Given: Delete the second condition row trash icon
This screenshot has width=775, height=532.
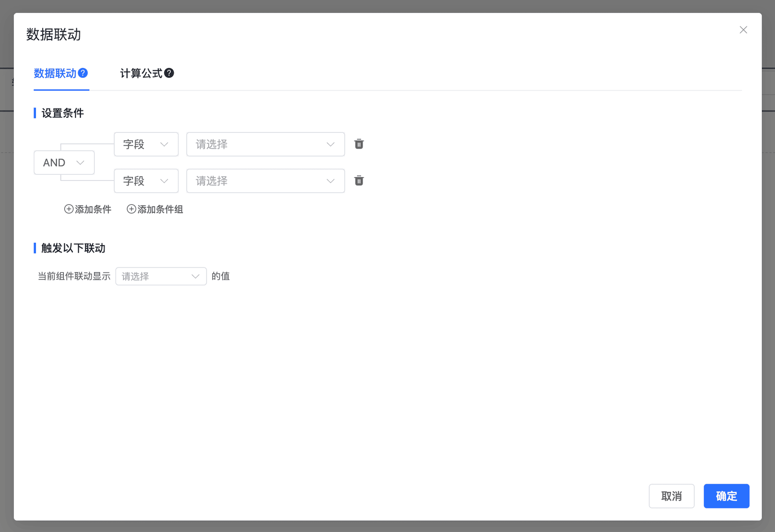Looking at the screenshot, I should (x=359, y=181).
